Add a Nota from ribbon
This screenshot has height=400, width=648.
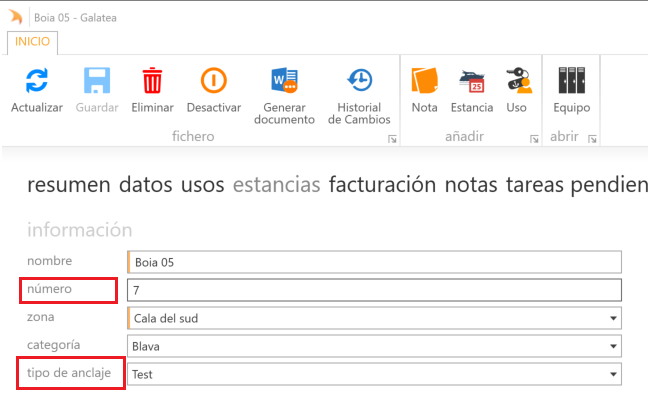click(x=424, y=82)
